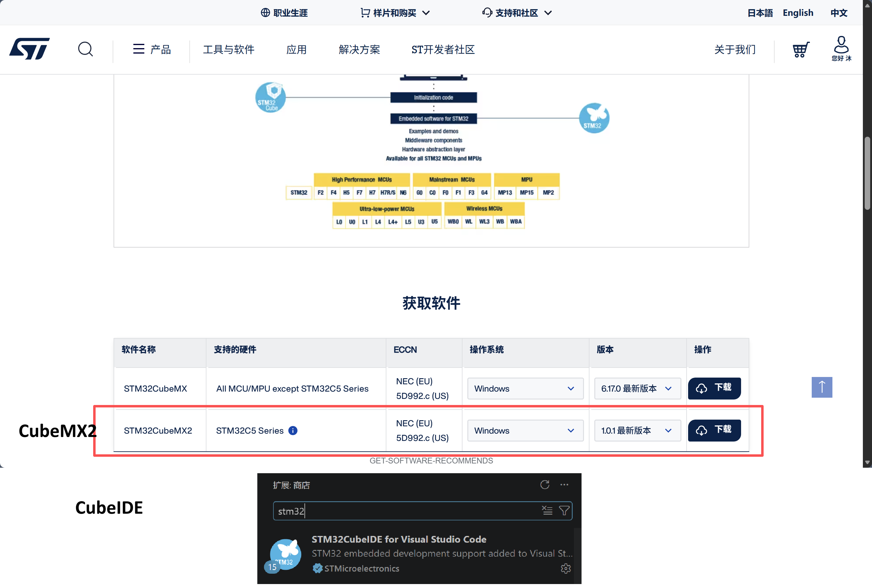
Task: Click the scrollbar down arrow
Action: [867, 462]
